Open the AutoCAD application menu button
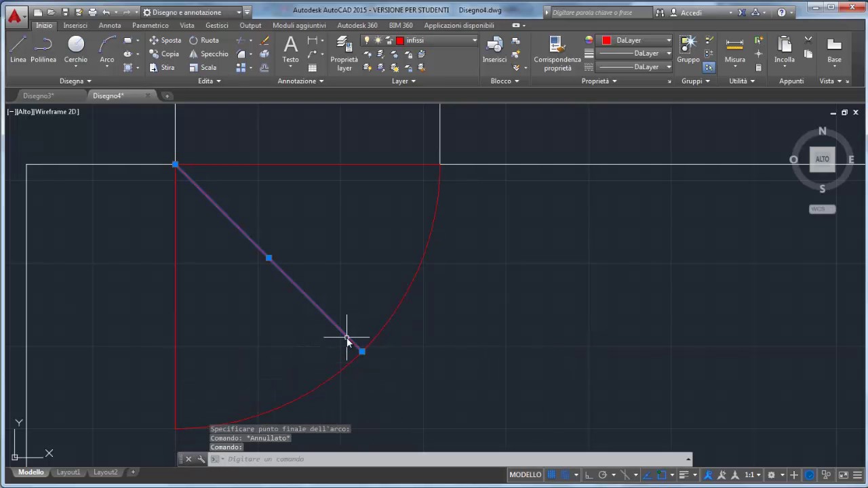This screenshot has height=488, width=868. (15, 16)
